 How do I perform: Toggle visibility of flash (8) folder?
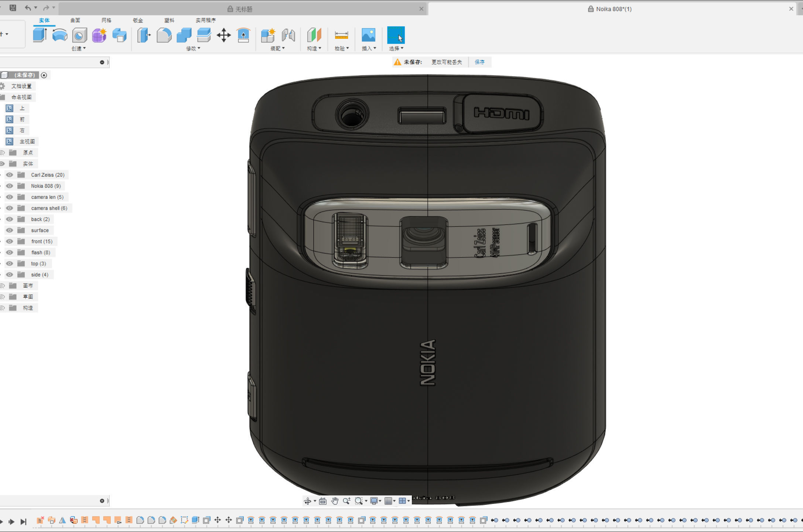pos(10,252)
